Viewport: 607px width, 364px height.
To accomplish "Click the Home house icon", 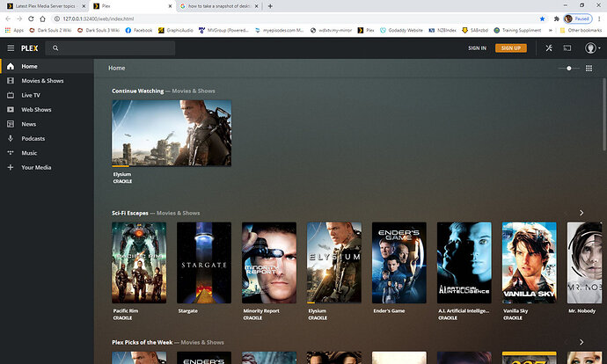I will pyautogui.click(x=11, y=66).
